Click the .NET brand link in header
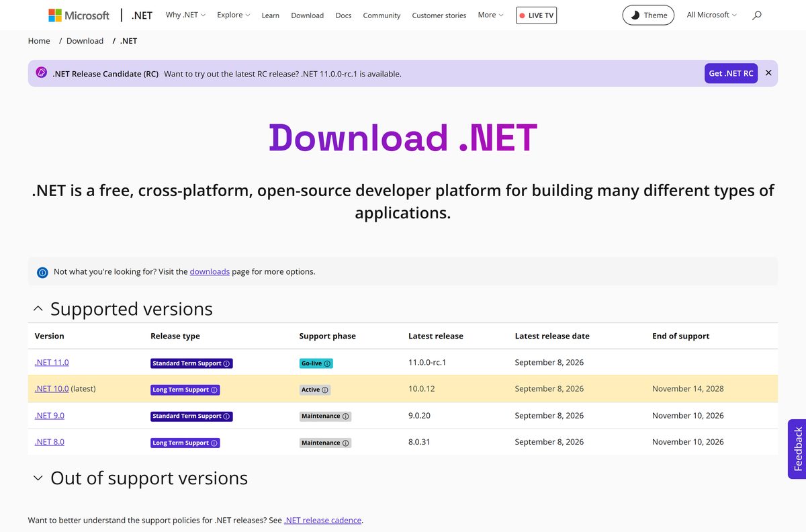Screen dimensions: 806x532 [142, 15]
